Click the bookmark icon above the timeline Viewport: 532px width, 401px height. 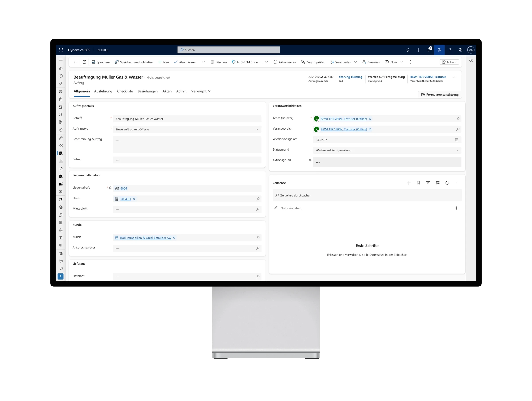(418, 183)
